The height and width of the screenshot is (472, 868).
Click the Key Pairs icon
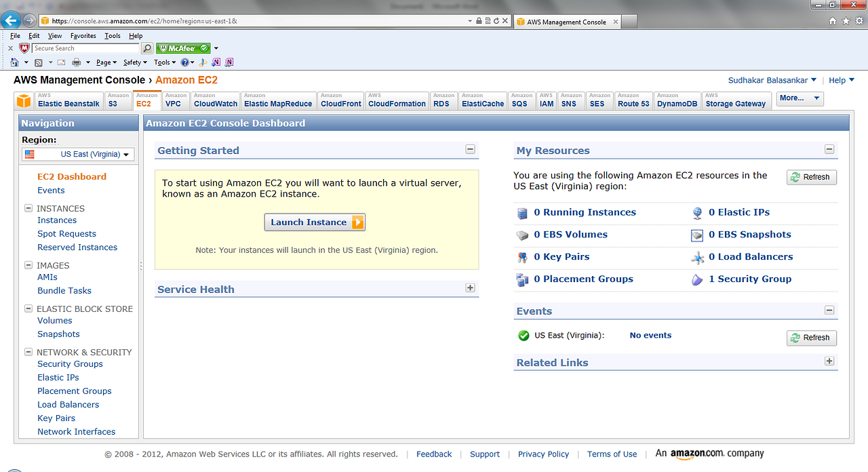522,258
